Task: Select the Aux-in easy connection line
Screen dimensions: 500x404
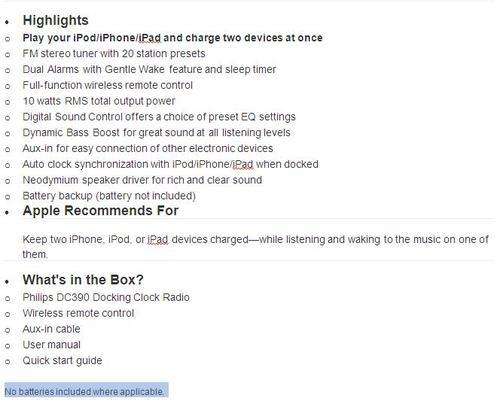Action: tap(148, 148)
